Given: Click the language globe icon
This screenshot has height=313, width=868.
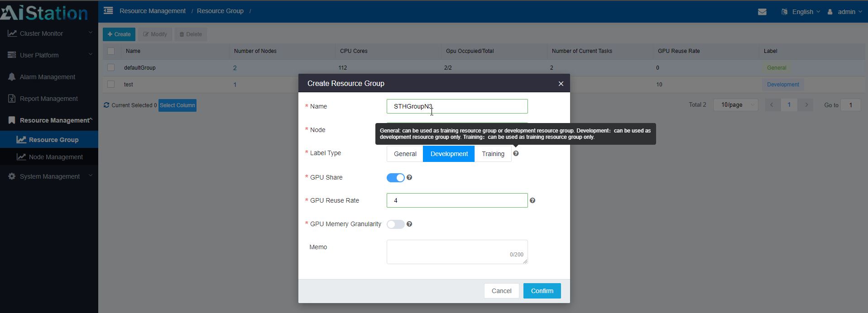Looking at the screenshot, I should pyautogui.click(x=784, y=12).
